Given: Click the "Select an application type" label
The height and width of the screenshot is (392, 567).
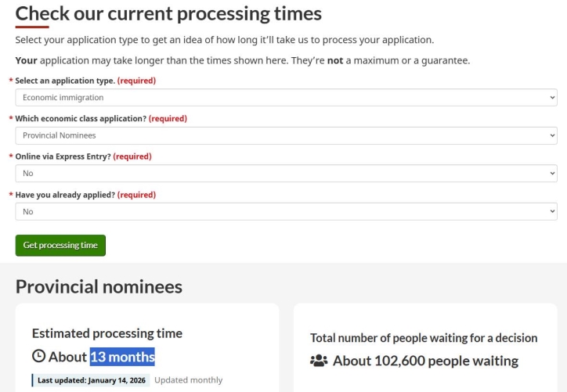Looking at the screenshot, I should 65,81.
